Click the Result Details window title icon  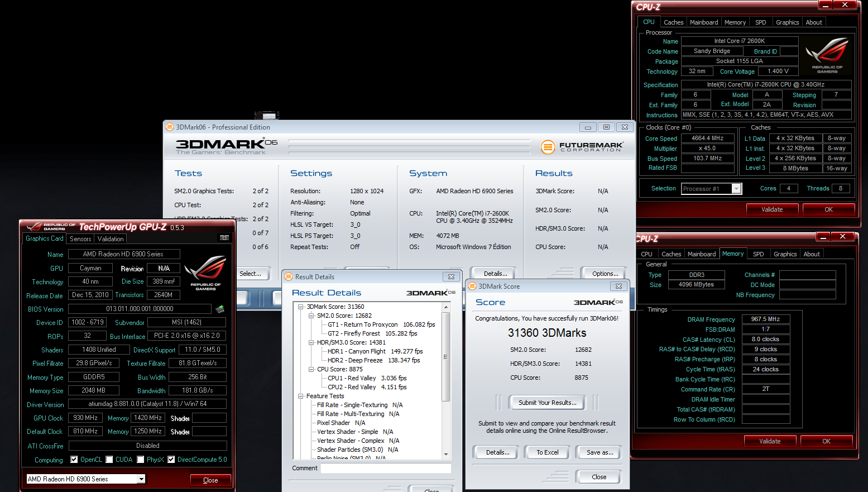click(289, 276)
